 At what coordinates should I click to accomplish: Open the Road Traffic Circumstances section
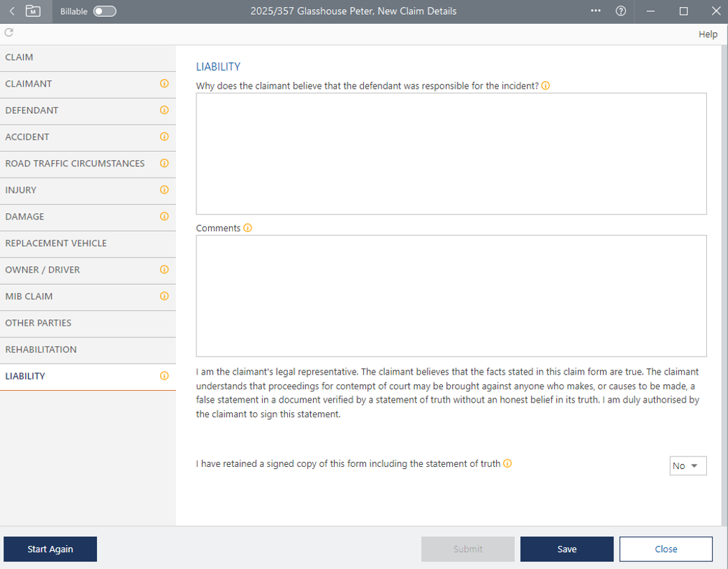[75, 164]
